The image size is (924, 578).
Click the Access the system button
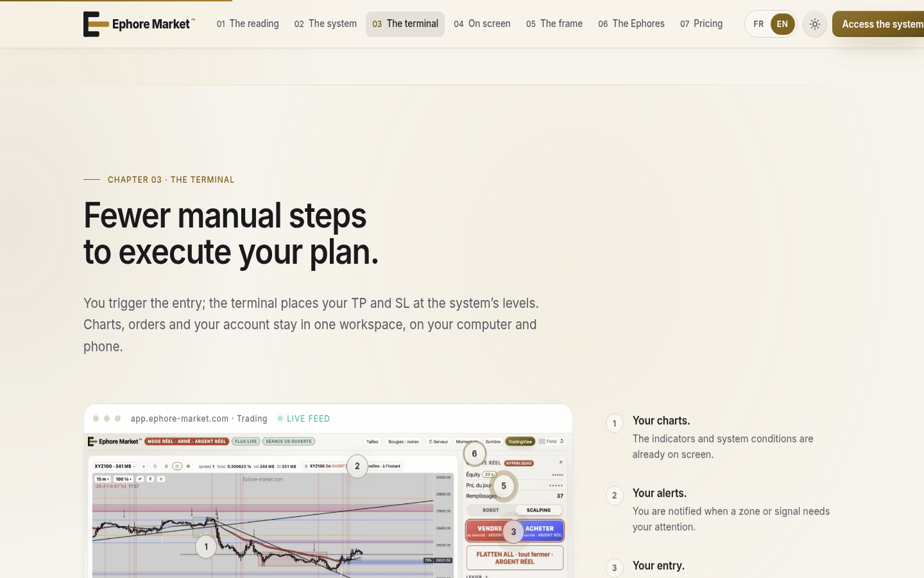point(878,24)
